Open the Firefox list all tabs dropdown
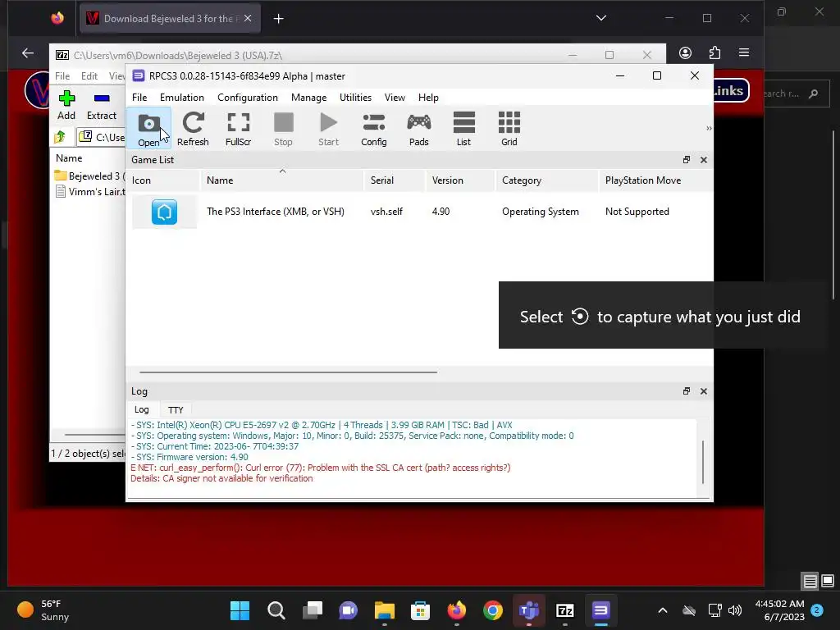The width and height of the screenshot is (840, 630). click(601, 18)
